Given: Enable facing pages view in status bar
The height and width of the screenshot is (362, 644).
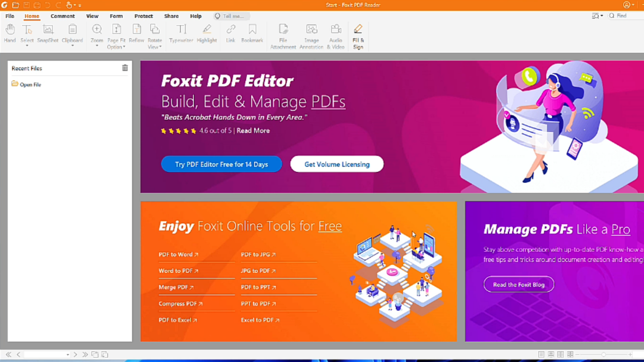Looking at the screenshot, I should (x=560, y=355).
